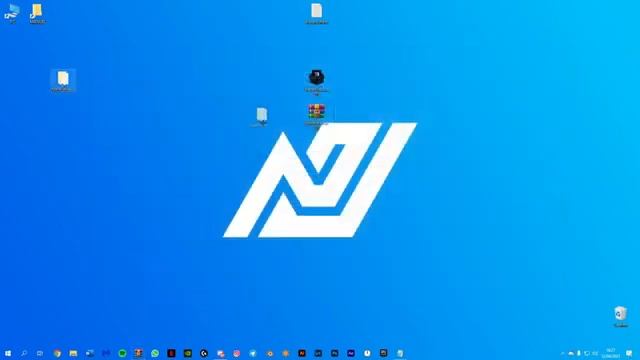Open the Action Center notifications
640x360 pixels.
point(629,353)
